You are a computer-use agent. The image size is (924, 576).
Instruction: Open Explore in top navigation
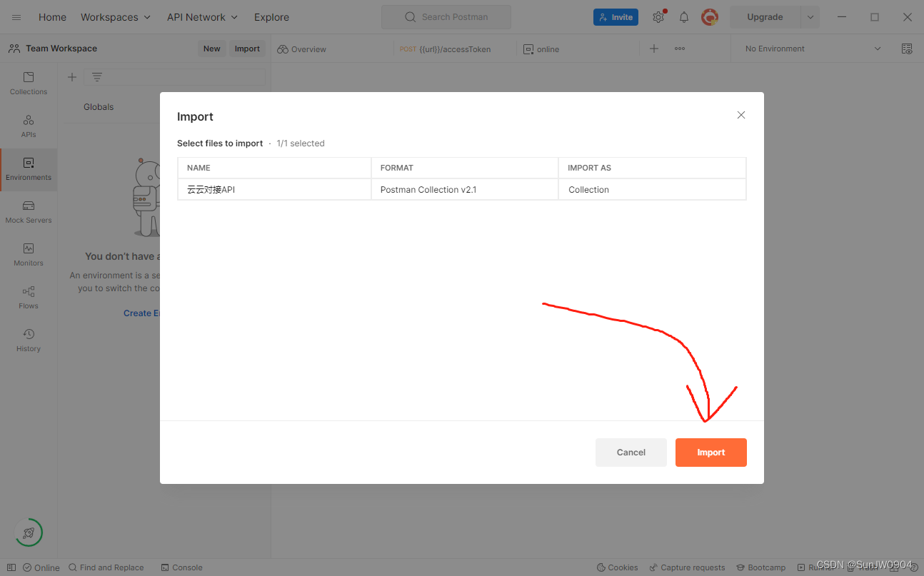[271, 17]
